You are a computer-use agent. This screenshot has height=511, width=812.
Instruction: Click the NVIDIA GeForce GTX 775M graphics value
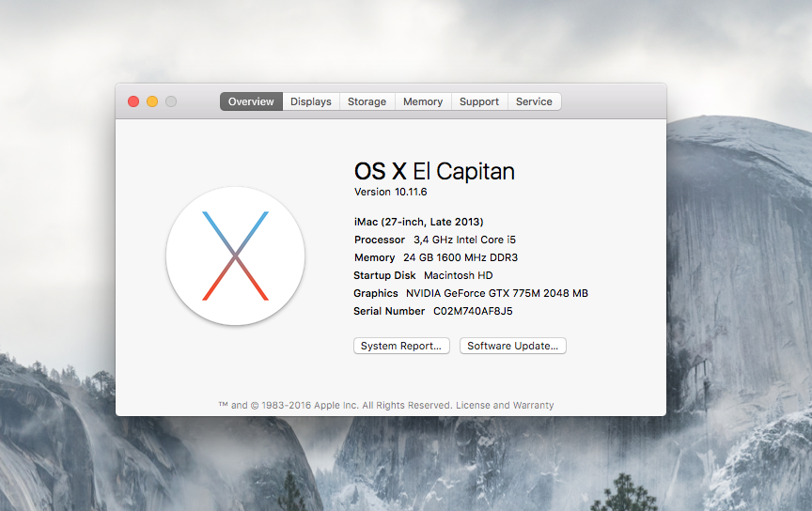point(496,294)
